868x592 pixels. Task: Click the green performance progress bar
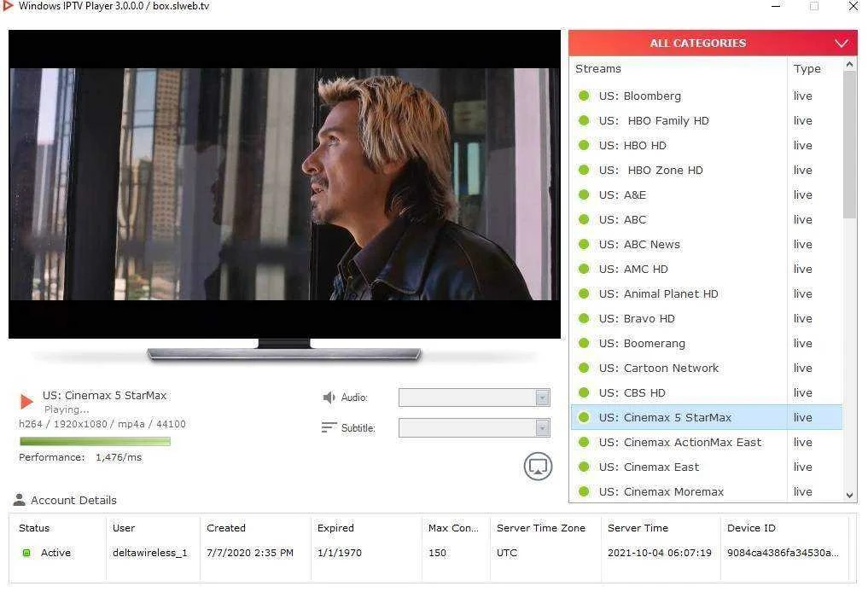coord(95,442)
